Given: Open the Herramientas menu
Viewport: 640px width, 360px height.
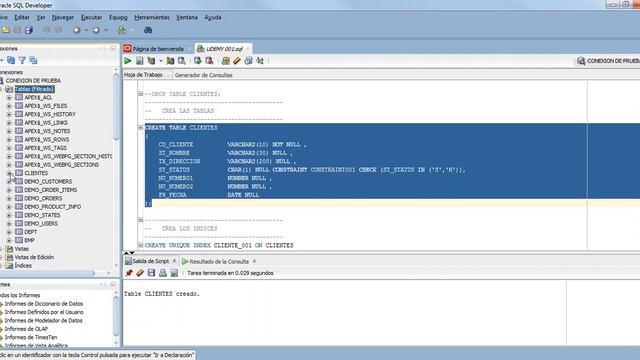Looking at the screenshot, I should pos(152,18).
